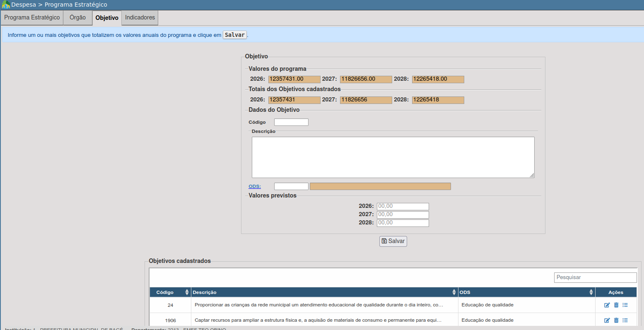Click trash icon for objective 1906

coord(616,320)
